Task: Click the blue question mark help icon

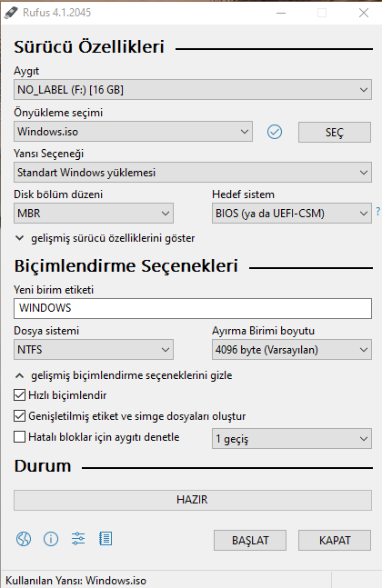Action: tap(377, 211)
